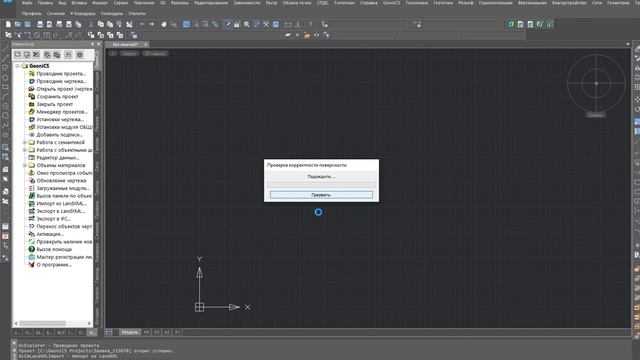Click the layout list icon left of Модель tab
Screen dimensions: 640x360
tap(109, 332)
